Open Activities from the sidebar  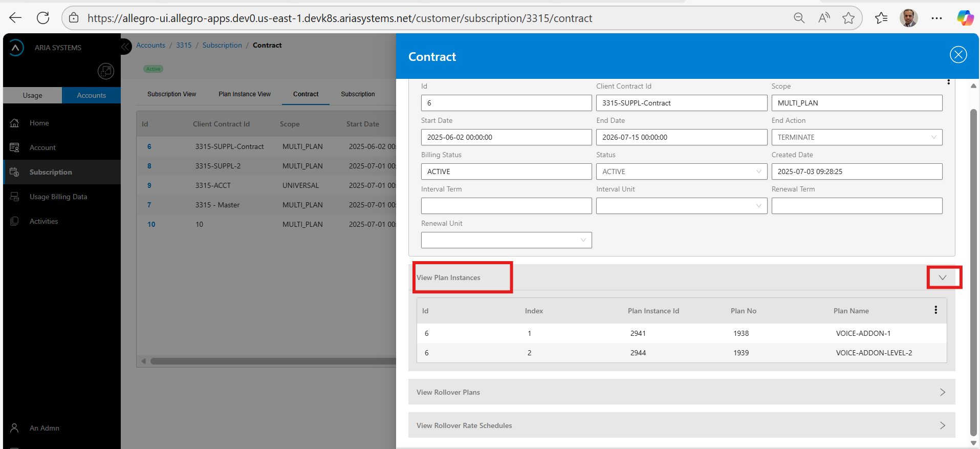43,221
